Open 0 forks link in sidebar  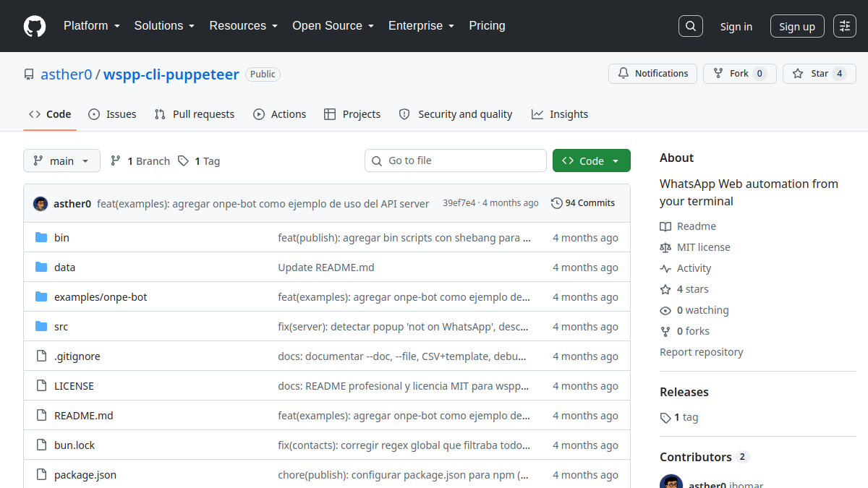[x=685, y=331]
